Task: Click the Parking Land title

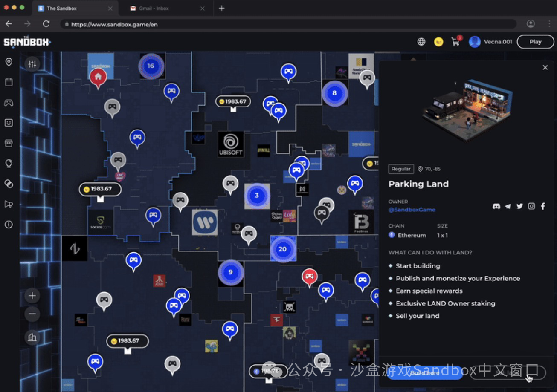Action: pos(418,184)
